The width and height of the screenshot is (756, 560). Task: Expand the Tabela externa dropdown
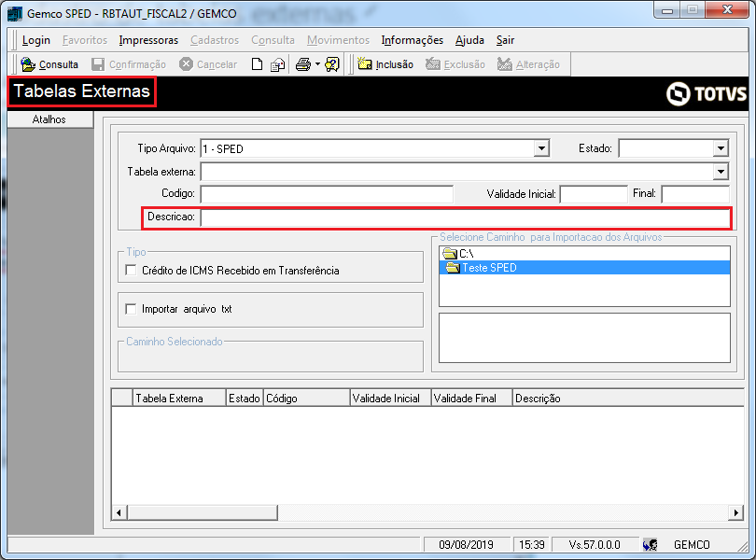pos(721,171)
